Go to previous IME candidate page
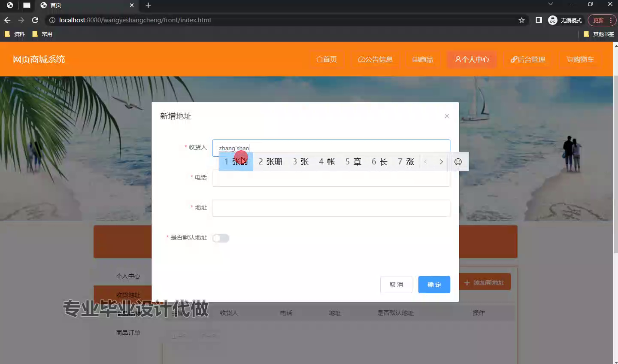The image size is (618, 364). tap(426, 162)
